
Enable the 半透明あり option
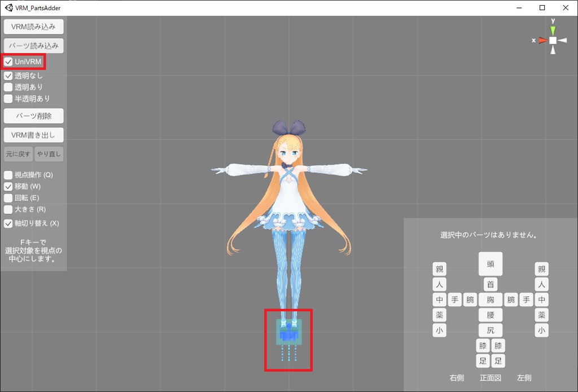(8, 99)
